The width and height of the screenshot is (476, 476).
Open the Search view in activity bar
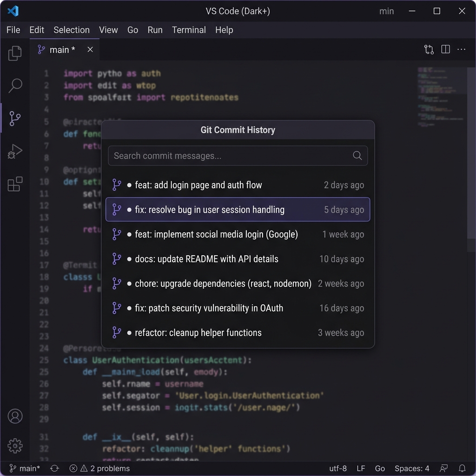click(x=15, y=86)
